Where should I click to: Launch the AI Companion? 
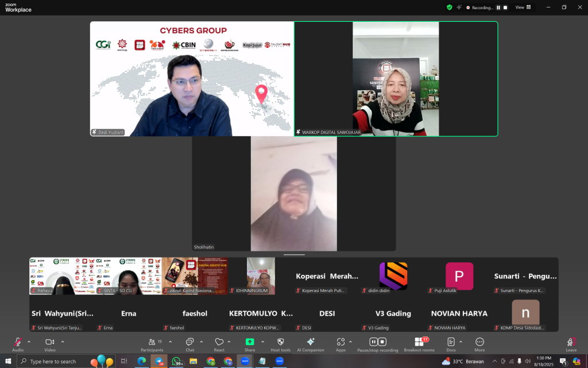[x=311, y=342]
